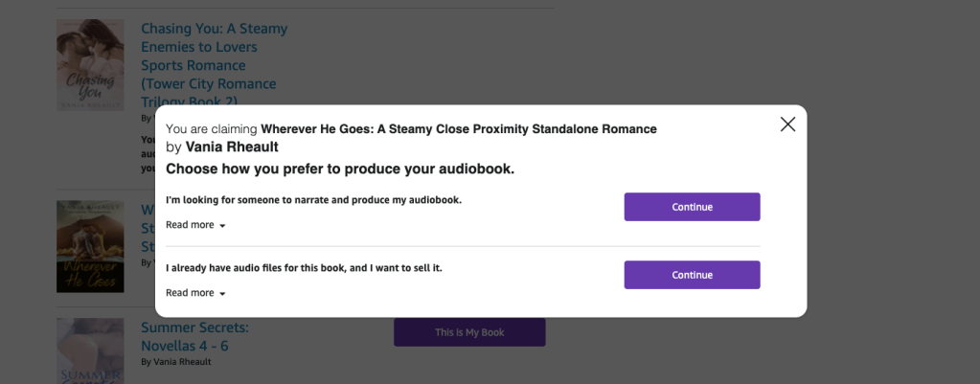Screen dimensions: 980x384
Task: Click the "You are claiming" text in dialog
Action: [211, 129]
